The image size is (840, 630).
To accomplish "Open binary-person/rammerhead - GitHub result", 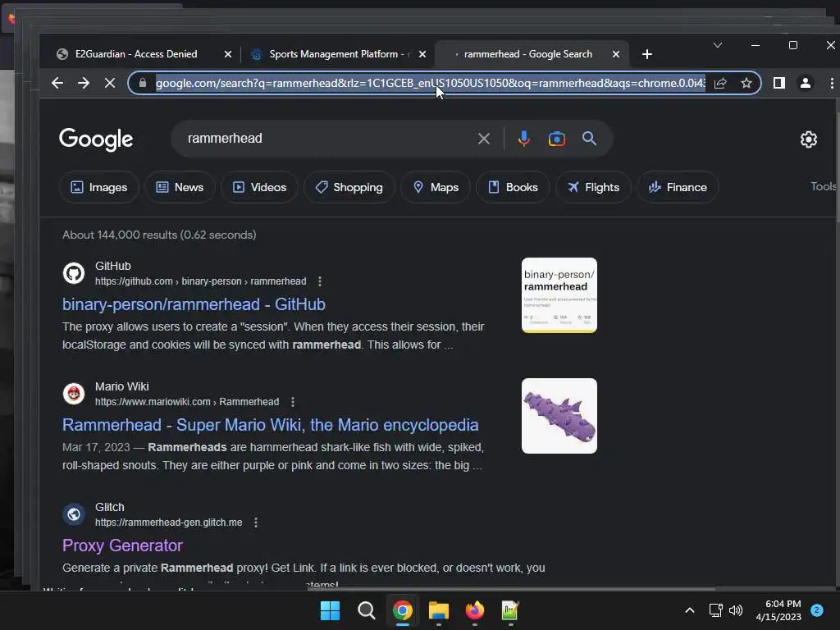I will pyautogui.click(x=194, y=304).
